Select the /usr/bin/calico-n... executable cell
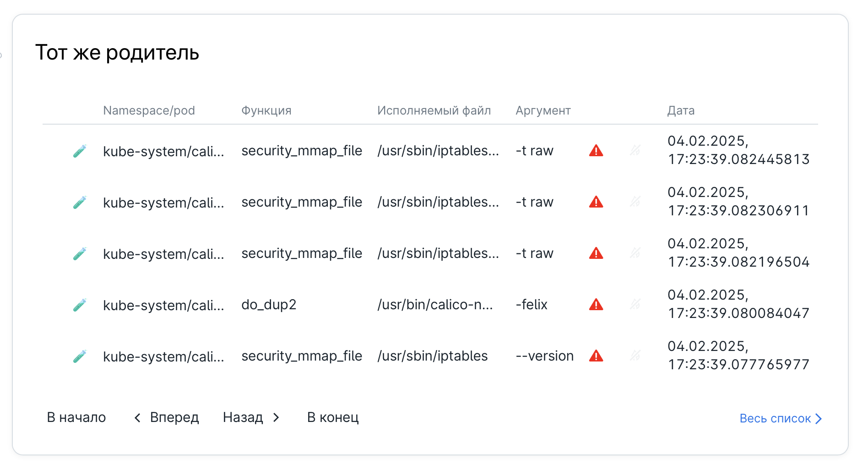The height and width of the screenshot is (471, 868). [x=435, y=305]
